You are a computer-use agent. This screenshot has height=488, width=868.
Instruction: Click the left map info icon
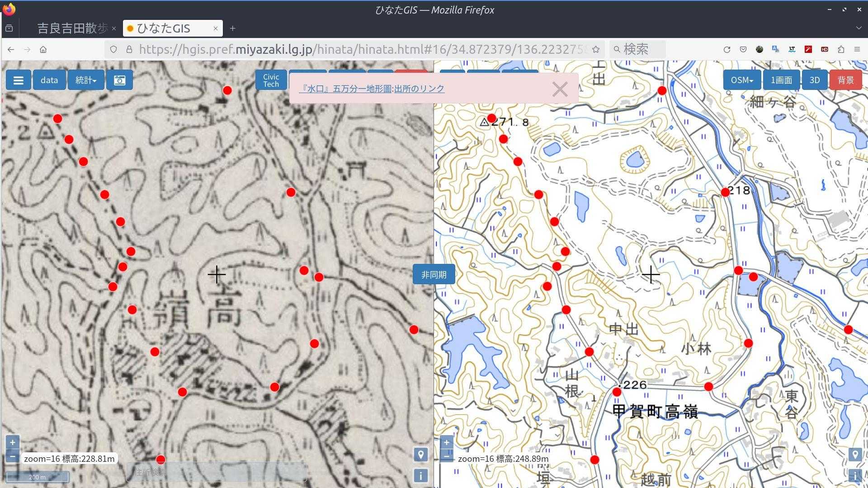(x=420, y=475)
